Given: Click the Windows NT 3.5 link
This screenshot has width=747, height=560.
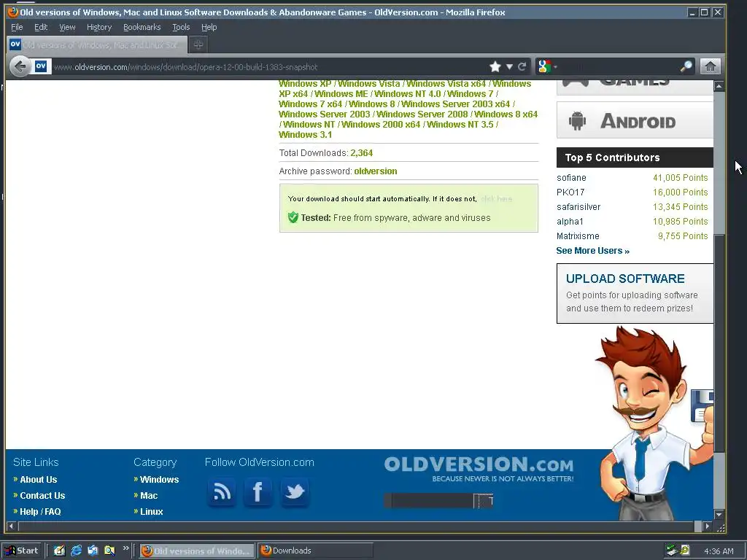Looking at the screenshot, I should click(460, 124).
